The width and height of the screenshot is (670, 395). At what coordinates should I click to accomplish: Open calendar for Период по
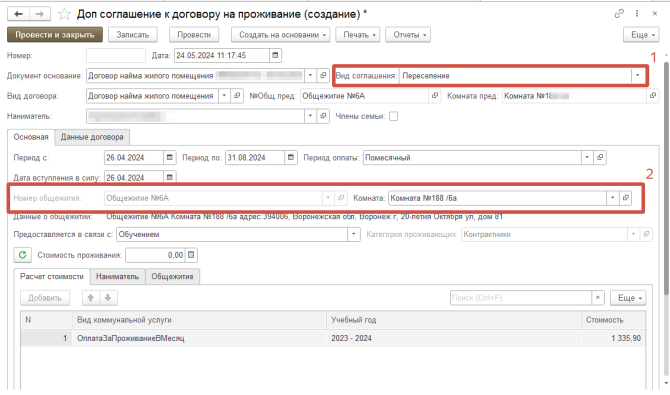291,157
